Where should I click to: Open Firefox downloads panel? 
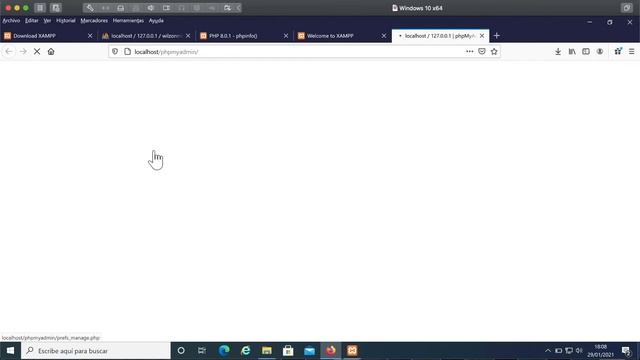[x=558, y=51]
